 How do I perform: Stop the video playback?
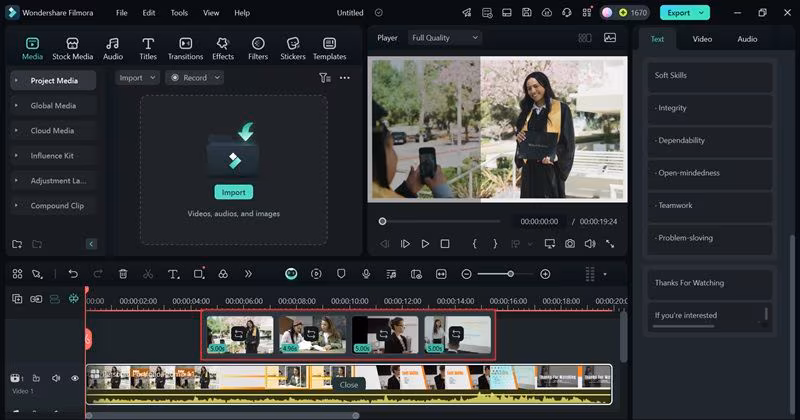445,244
